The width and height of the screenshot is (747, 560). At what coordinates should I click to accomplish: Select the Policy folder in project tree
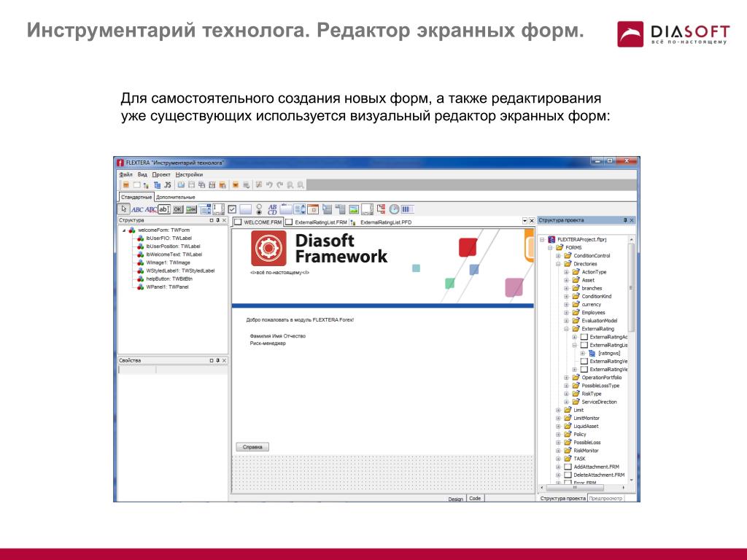(580, 435)
